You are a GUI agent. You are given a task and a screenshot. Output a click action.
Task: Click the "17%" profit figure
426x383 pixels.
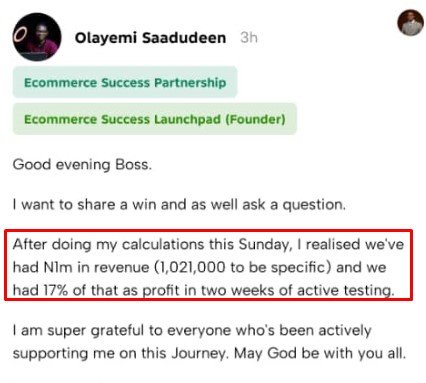click(x=55, y=290)
